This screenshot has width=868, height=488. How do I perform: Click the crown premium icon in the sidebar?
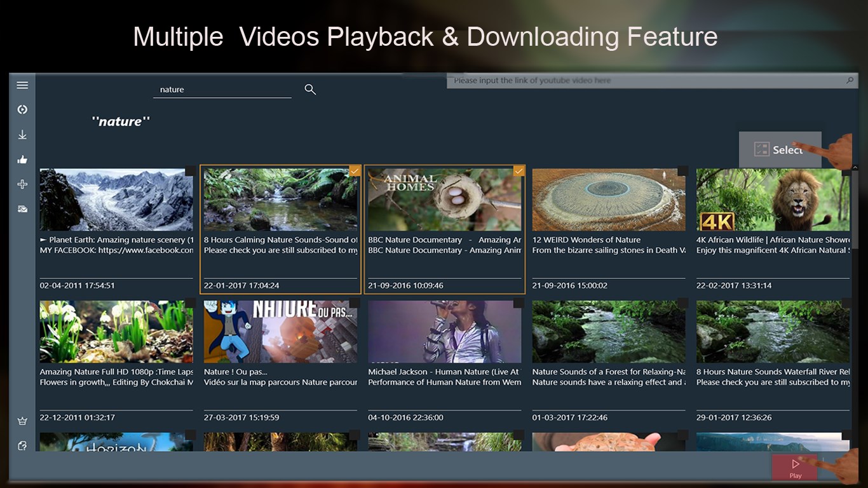tap(22, 421)
